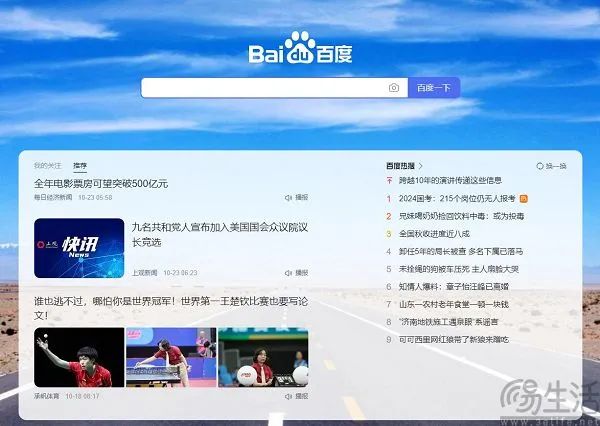Switch to 推荐 tab
600x426 pixels.
point(80,166)
